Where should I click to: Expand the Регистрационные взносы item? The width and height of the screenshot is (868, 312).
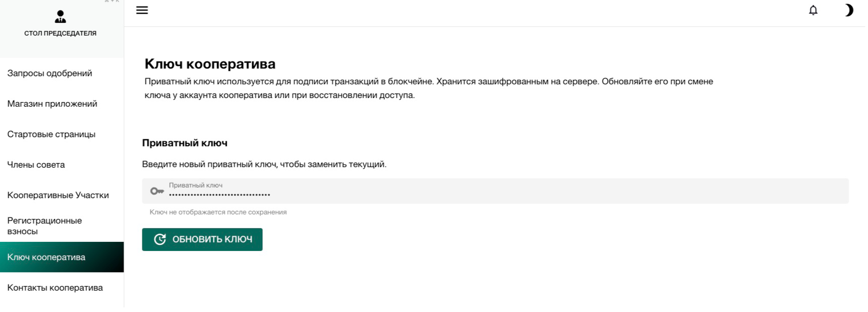pyautogui.click(x=44, y=226)
